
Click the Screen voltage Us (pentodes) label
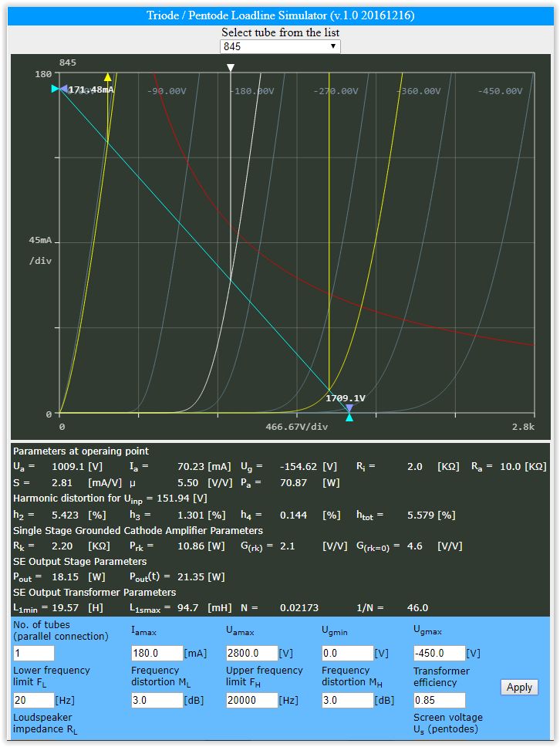point(447,724)
